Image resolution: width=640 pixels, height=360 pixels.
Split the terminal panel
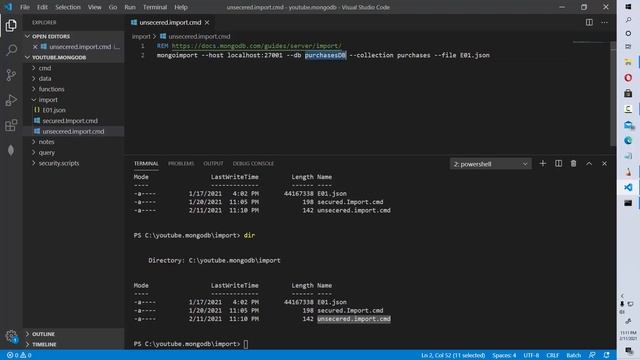(x=558, y=164)
